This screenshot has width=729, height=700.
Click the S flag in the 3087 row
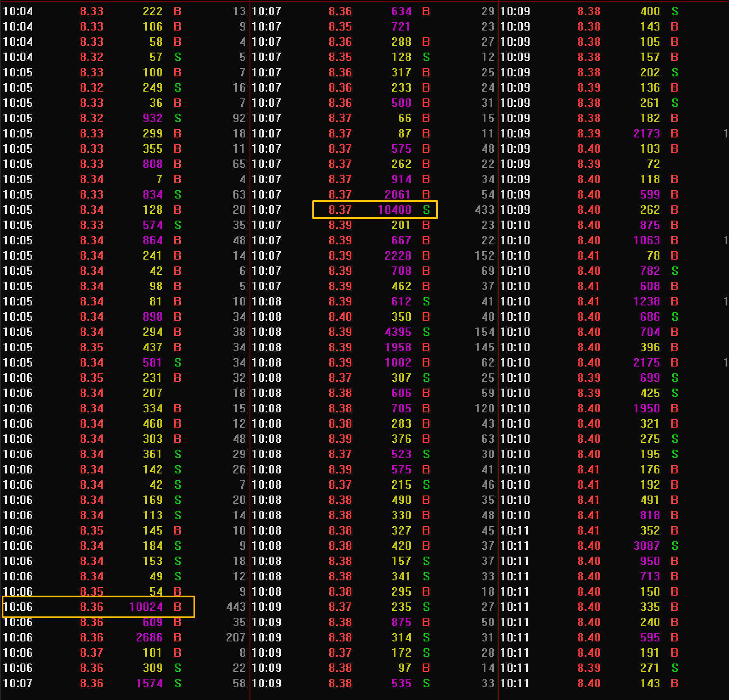point(675,546)
